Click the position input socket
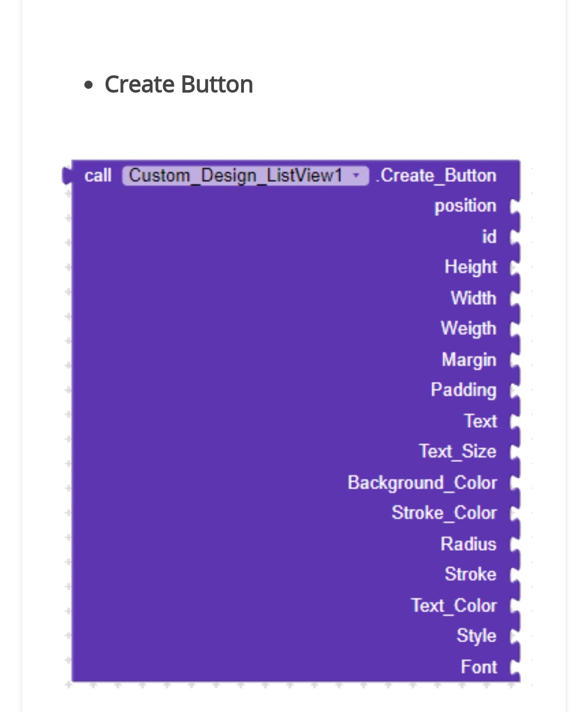 coord(514,206)
